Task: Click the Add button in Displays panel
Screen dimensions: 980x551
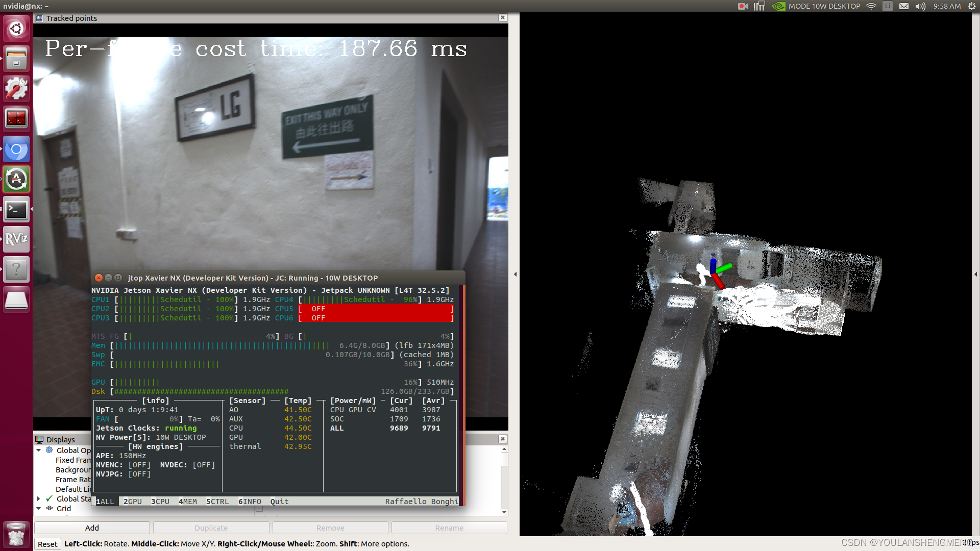Action: pyautogui.click(x=92, y=528)
